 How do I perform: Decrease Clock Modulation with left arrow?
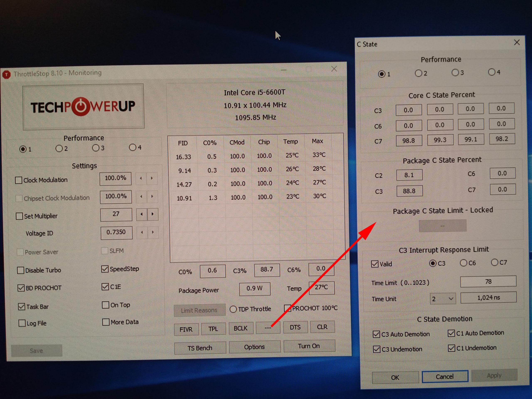[141, 178]
